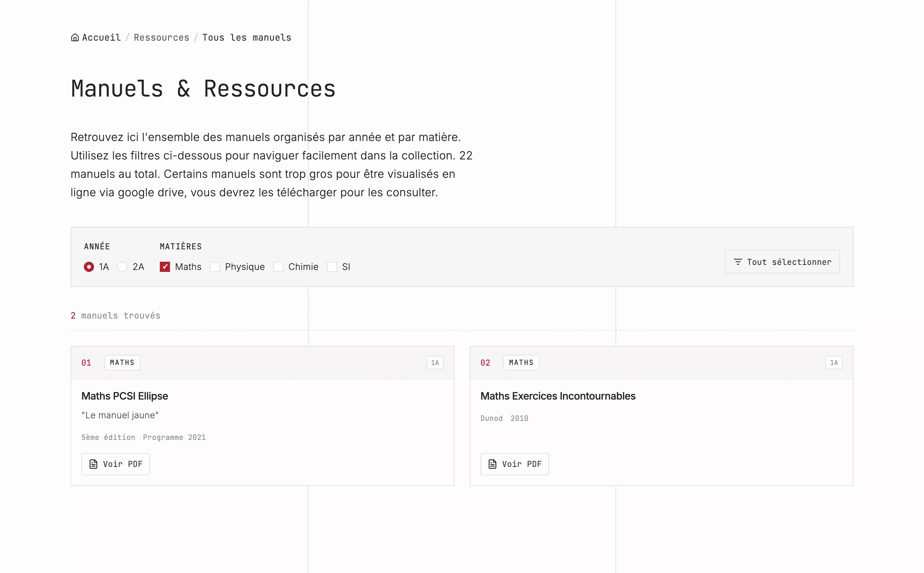Screen dimensions: 924x573
Task: Enable the Chimie subject checkbox
Action: pyautogui.click(x=278, y=267)
